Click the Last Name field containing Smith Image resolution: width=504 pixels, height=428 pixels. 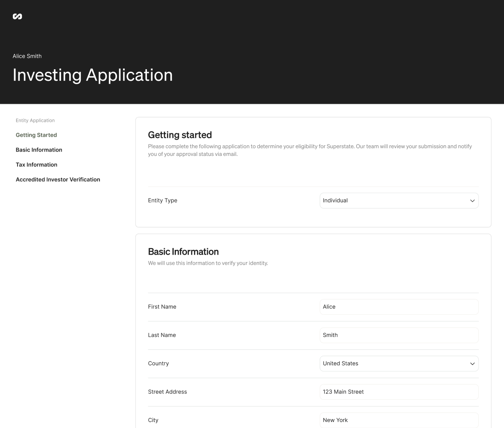(x=399, y=335)
